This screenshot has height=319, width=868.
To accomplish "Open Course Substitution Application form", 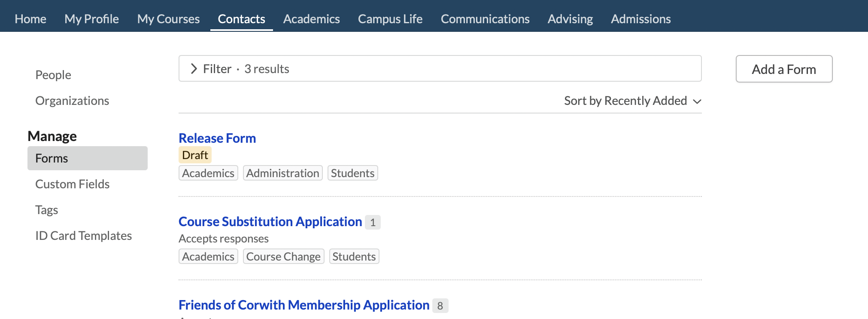I will click(270, 222).
